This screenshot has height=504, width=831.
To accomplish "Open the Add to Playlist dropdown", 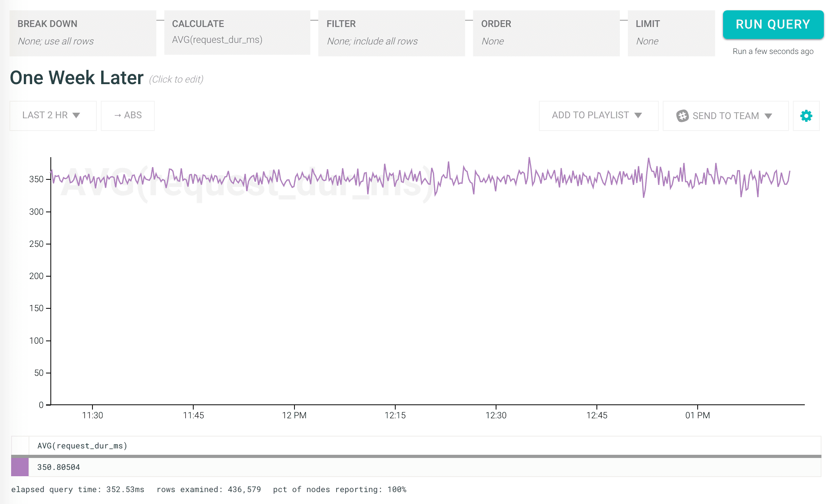I will point(598,115).
